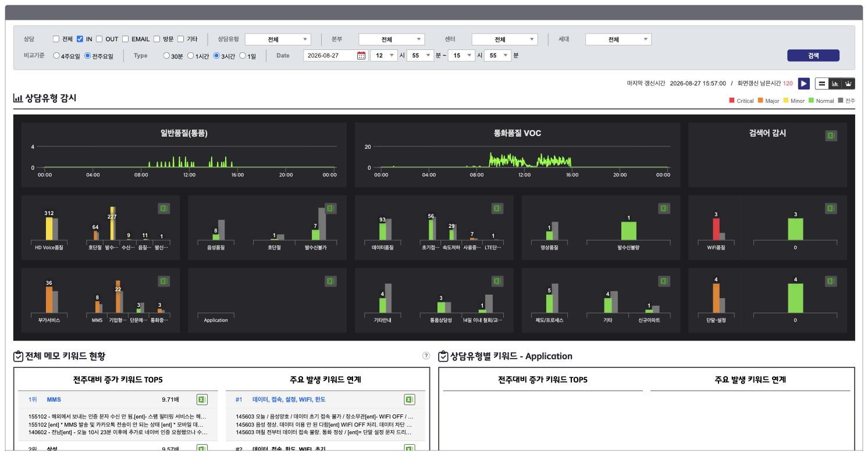Export Application panel to Excel
The height and width of the screenshot is (472, 868).
[x=330, y=281]
